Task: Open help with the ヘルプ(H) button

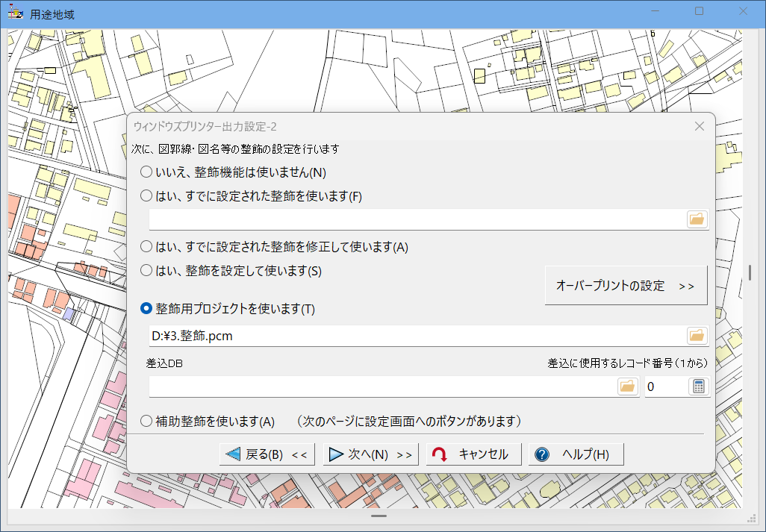Action: 576,454
